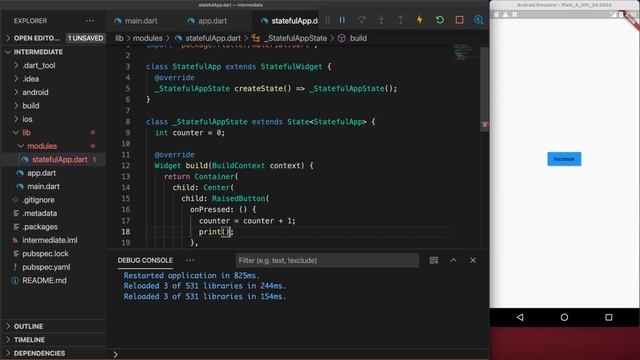The width and height of the screenshot is (640, 360).
Task: Click the green Restart debug icon
Action: coord(440,20)
